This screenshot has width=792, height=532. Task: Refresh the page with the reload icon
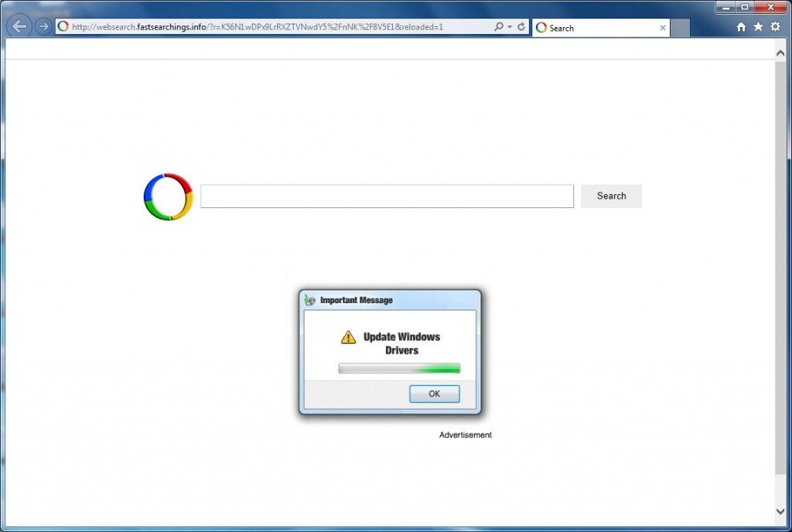[521, 26]
